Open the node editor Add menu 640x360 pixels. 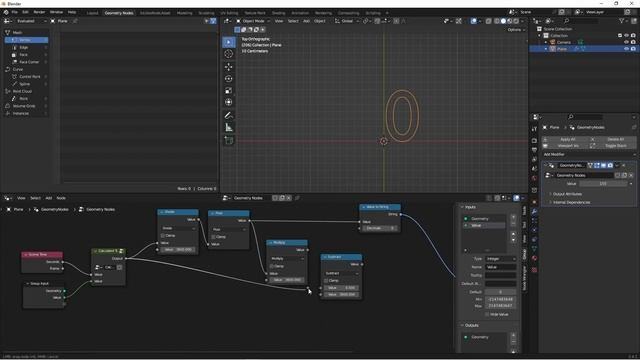[x=49, y=198]
